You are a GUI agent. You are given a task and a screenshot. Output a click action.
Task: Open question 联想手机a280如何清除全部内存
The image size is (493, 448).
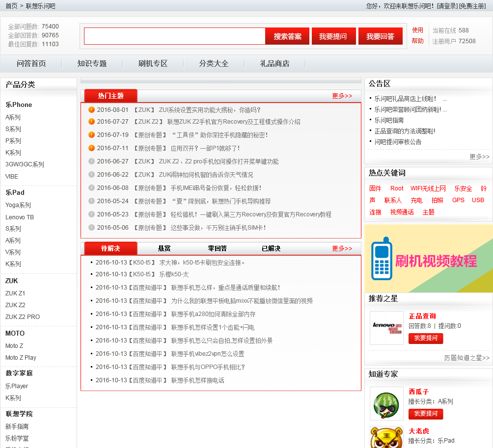pos(213,314)
